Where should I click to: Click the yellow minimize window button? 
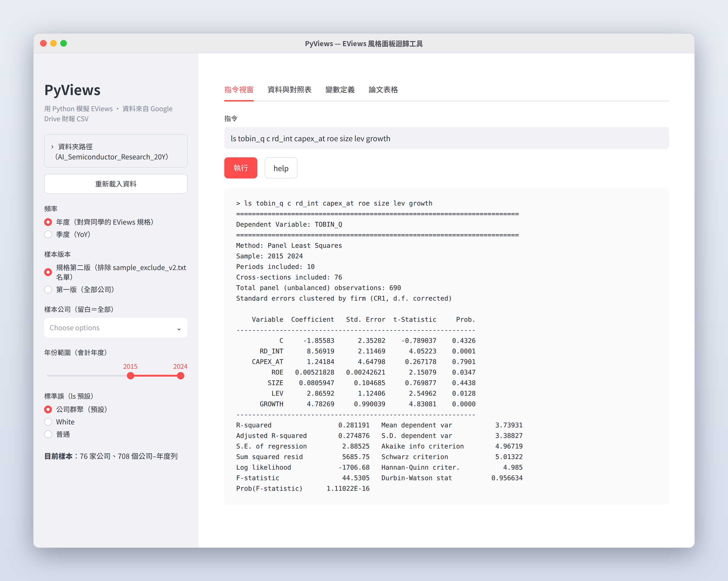coord(53,43)
